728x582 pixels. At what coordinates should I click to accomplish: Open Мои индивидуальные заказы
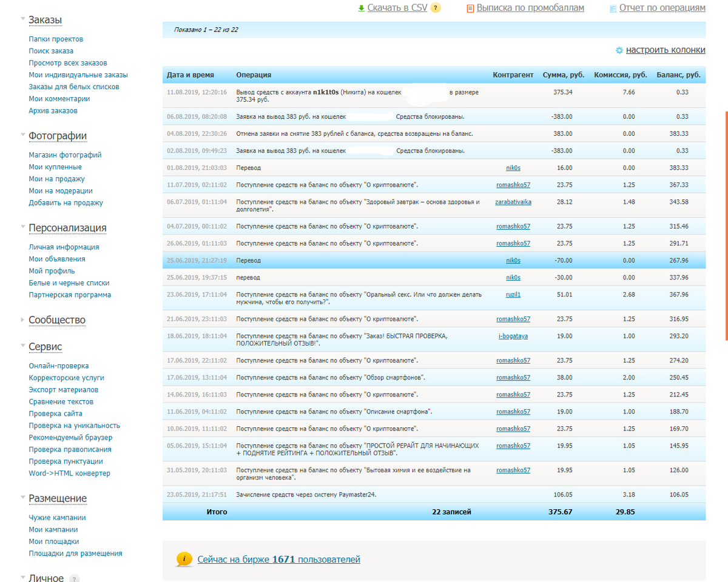pyautogui.click(x=78, y=75)
